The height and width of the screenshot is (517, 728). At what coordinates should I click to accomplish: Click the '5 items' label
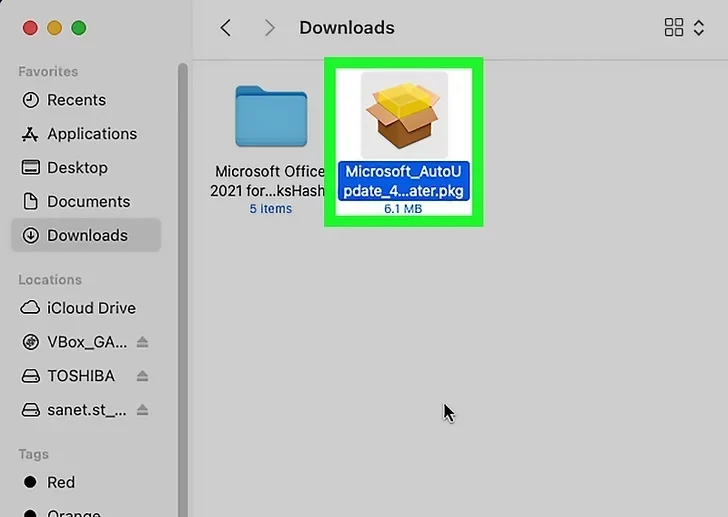point(271,209)
